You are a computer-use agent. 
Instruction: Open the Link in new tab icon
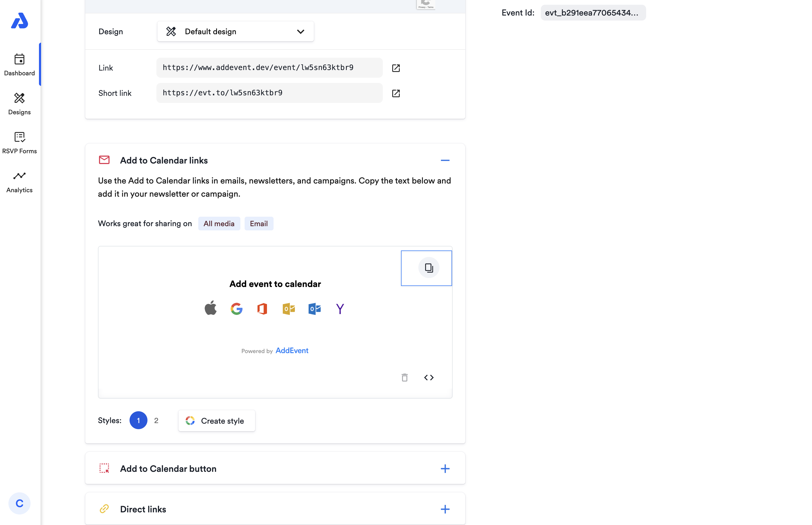click(396, 68)
